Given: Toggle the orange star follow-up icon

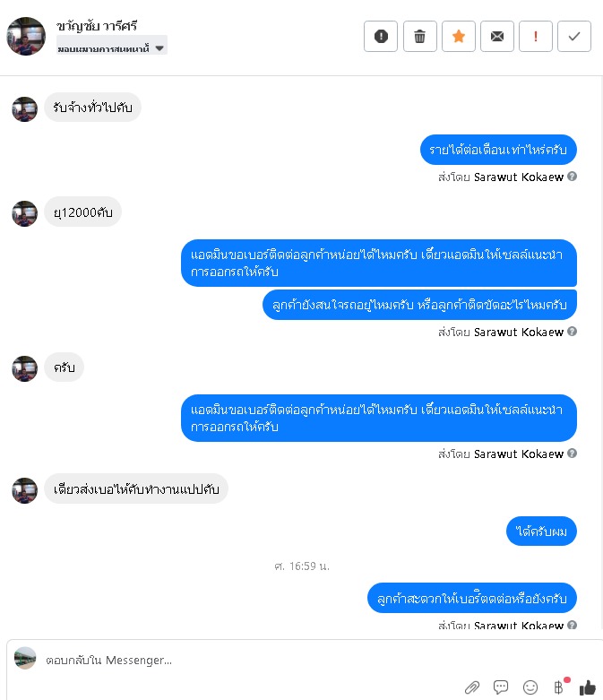Looking at the screenshot, I should click(x=459, y=36).
